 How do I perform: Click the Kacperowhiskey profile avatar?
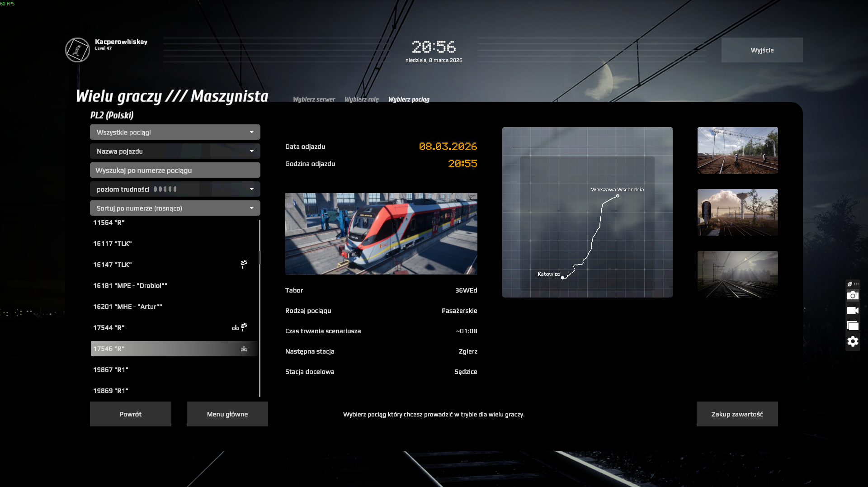pyautogui.click(x=77, y=50)
